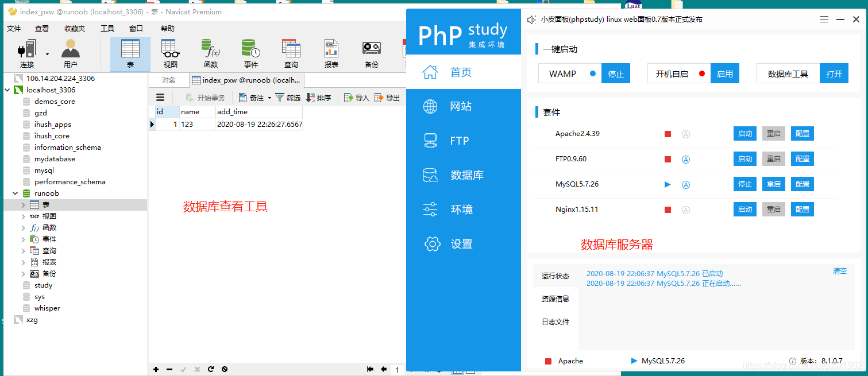Collapse the runoob database node
This screenshot has width=868, height=376.
16,193
